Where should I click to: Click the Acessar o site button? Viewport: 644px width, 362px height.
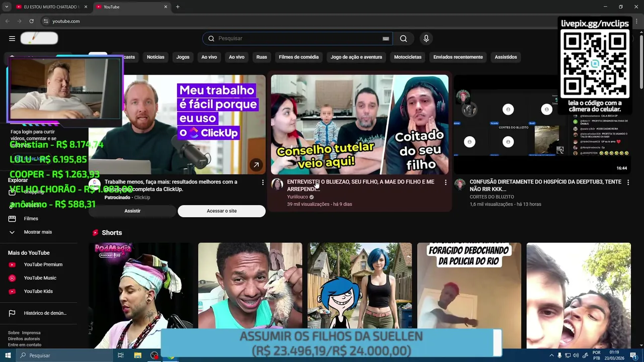point(221,211)
